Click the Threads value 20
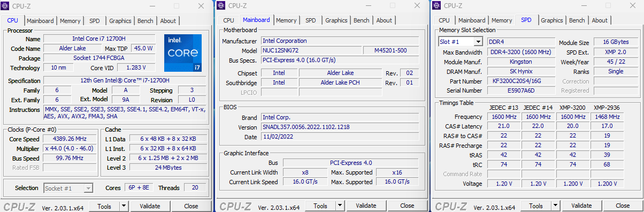Viewport: 644px width, 212px height. [x=195, y=188]
